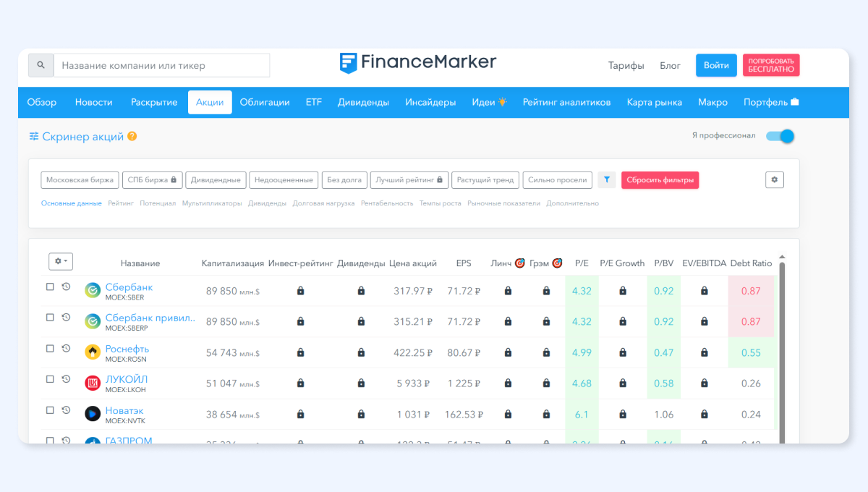868x492 pixels.
Task: Check the Новатэк row checkbox
Action: [50, 410]
